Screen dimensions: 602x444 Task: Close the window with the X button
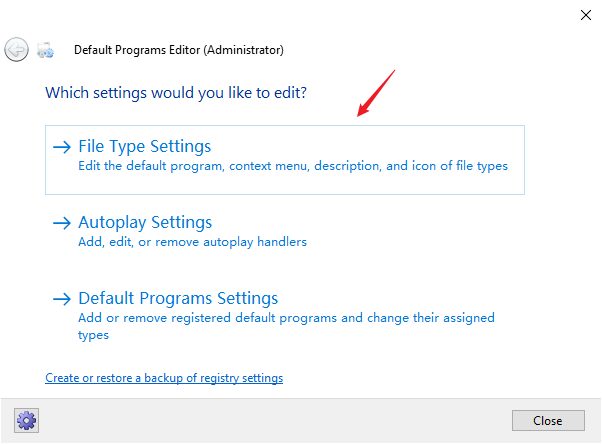(584, 15)
